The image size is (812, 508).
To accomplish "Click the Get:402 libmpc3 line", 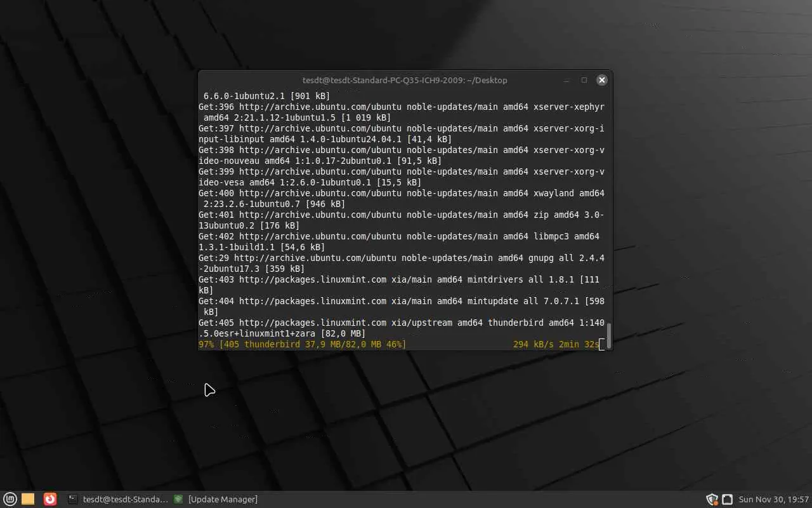I will click(399, 242).
